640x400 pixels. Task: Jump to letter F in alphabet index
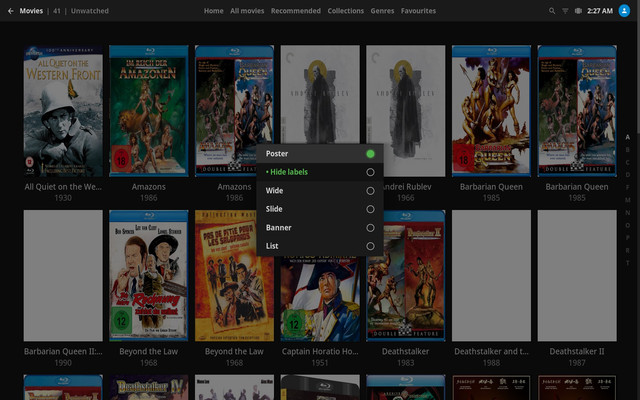[x=627, y=187]
